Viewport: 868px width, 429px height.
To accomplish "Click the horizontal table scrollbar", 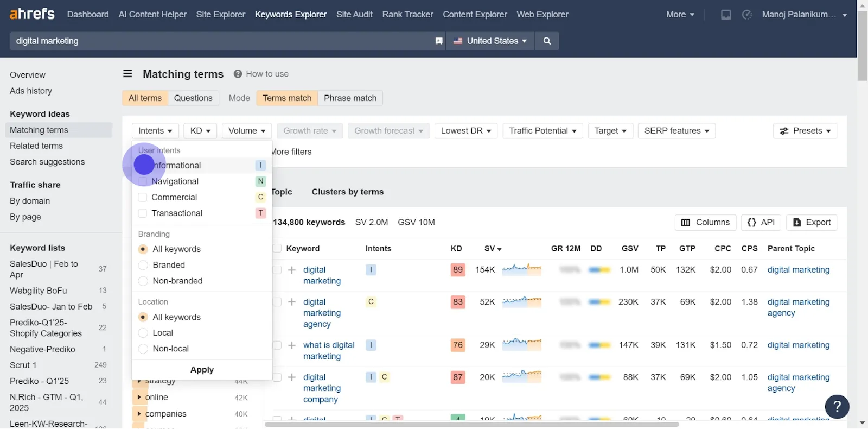I will click(x=472, y=424).
